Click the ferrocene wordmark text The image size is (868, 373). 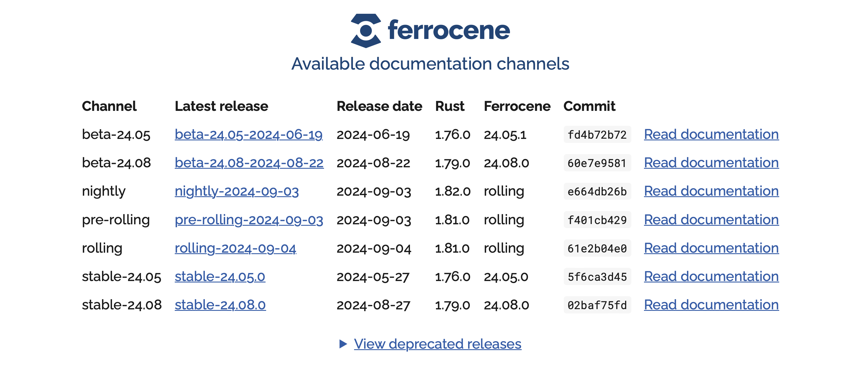(x=449, y=30)
